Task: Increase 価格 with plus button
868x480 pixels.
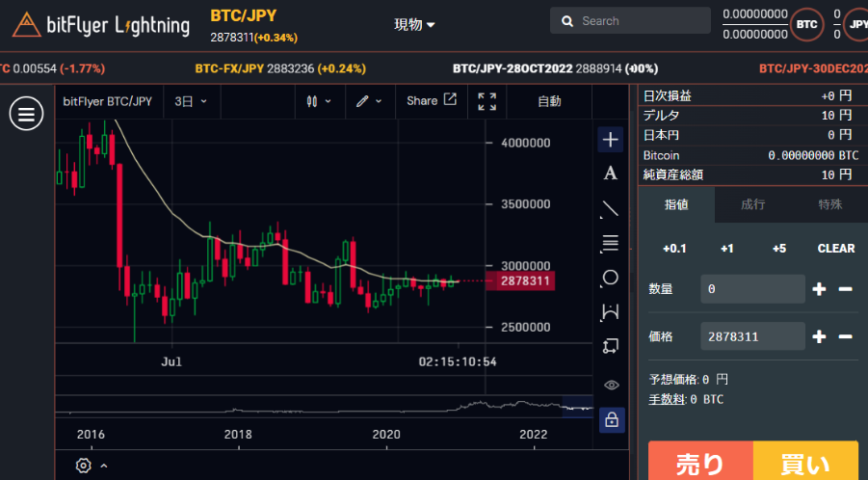Action: click(x=819, y=336)
